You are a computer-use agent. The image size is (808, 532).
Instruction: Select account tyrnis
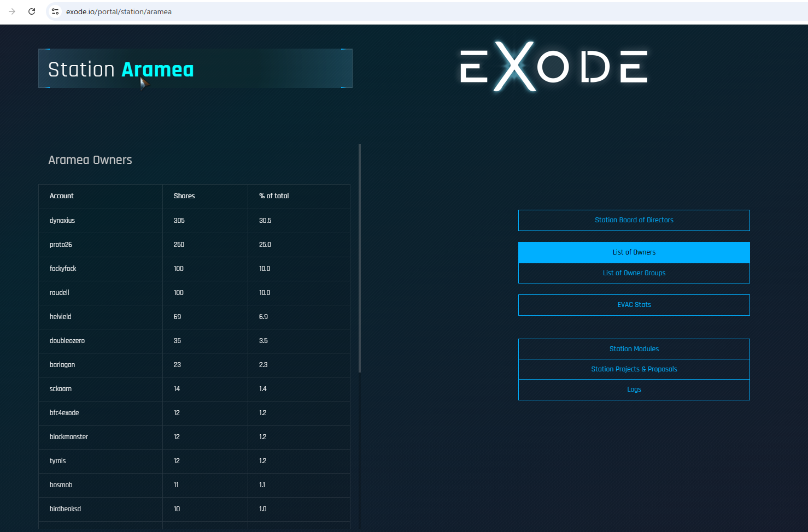(x=57, y=461)
